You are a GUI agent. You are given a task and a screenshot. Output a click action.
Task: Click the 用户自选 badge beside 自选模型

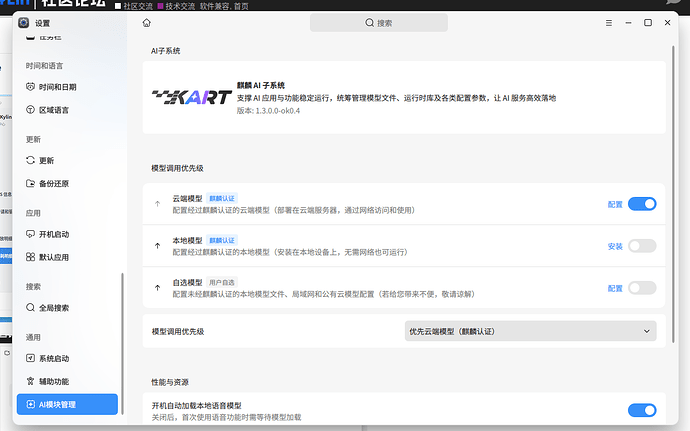coord(222,282)
